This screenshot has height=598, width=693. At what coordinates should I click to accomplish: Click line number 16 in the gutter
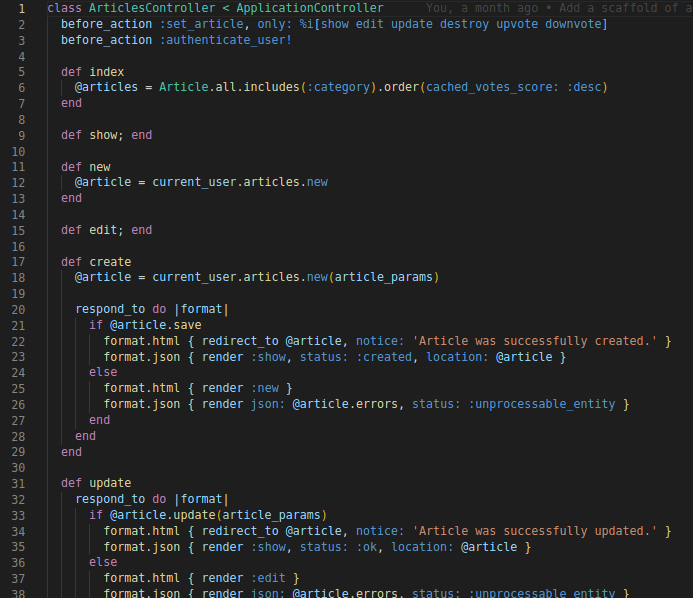[18, 247]
